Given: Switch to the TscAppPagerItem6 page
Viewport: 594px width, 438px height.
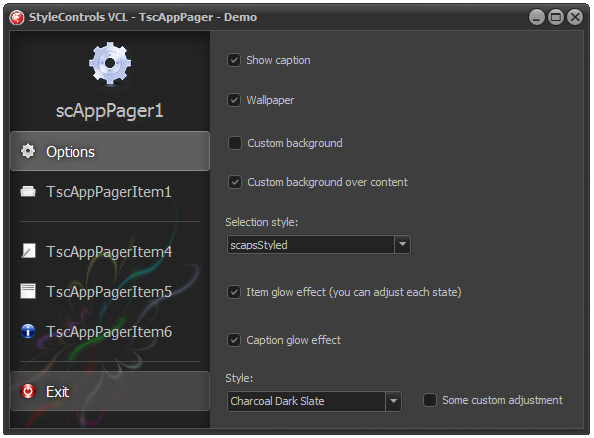Looking at the screenshot, I should click(110, 331).
